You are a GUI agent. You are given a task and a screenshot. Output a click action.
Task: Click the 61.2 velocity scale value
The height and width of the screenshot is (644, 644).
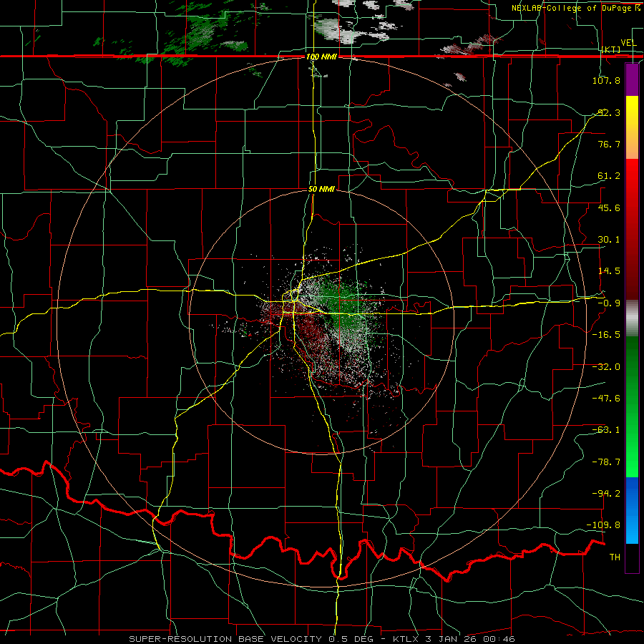(608, 176)
